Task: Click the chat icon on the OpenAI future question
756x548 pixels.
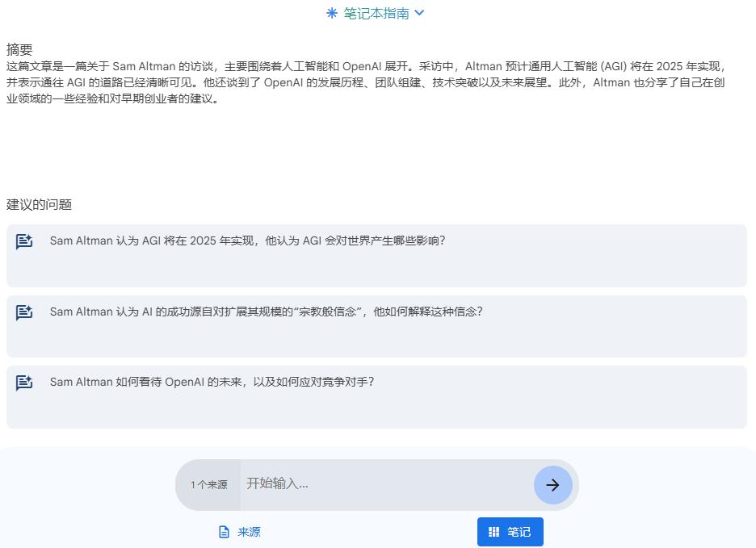Action: pos(24,383)
